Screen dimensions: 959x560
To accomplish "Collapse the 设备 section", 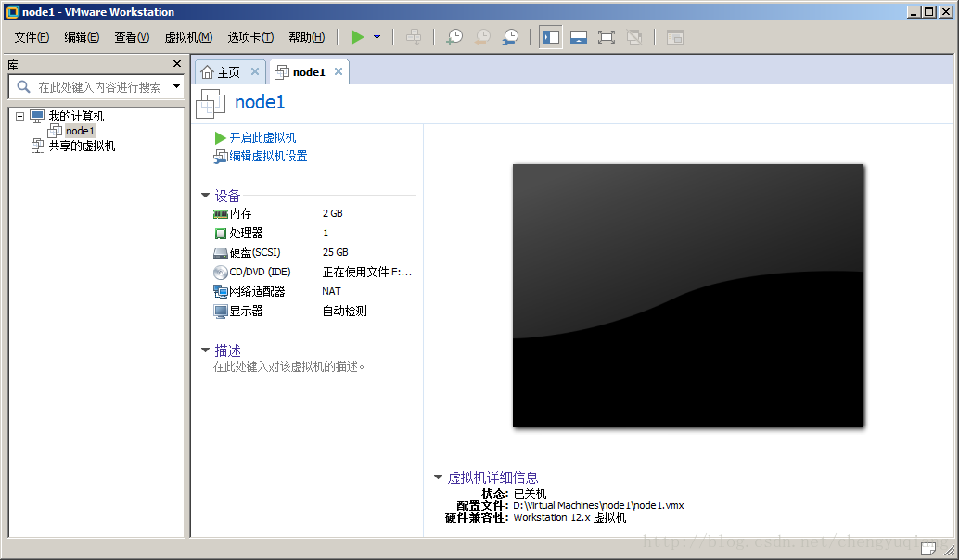I will 206,196.
